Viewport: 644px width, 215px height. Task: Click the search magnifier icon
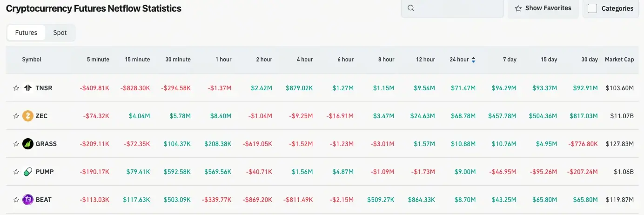[x=411, y=8]
